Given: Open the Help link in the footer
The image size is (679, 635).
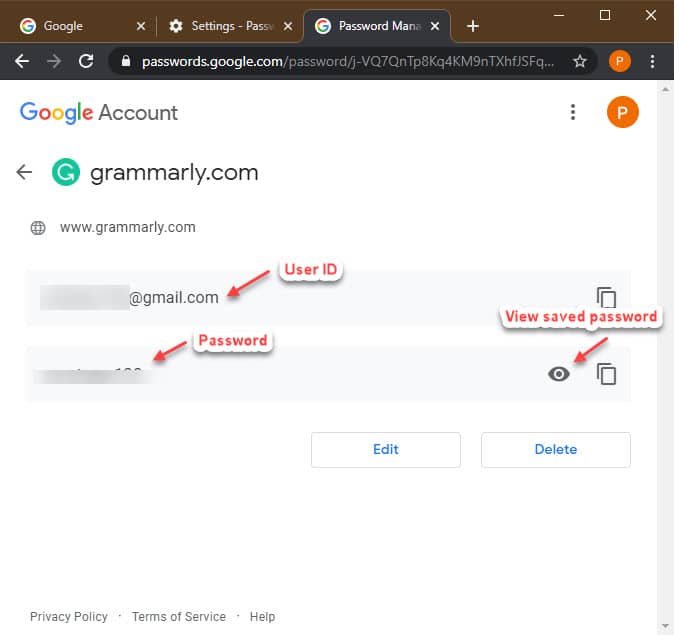Looking at the screenshot, I should (262, 616).
